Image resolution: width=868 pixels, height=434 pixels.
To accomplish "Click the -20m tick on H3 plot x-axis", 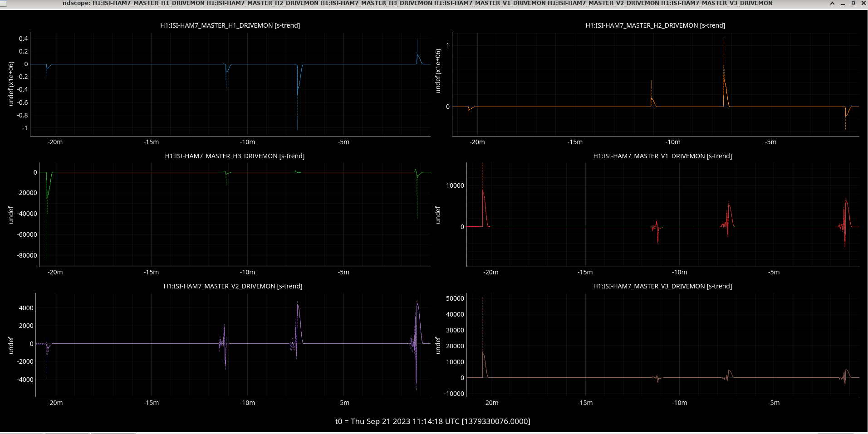I will pos(55,272).
